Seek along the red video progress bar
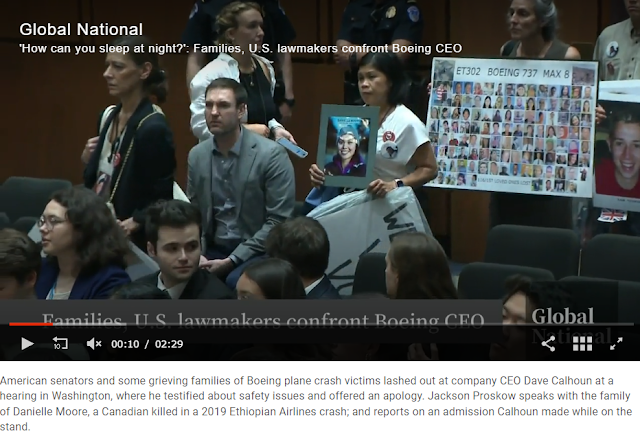Image resolution: width=640 pixels, height=436 pixels. point(320,324)
